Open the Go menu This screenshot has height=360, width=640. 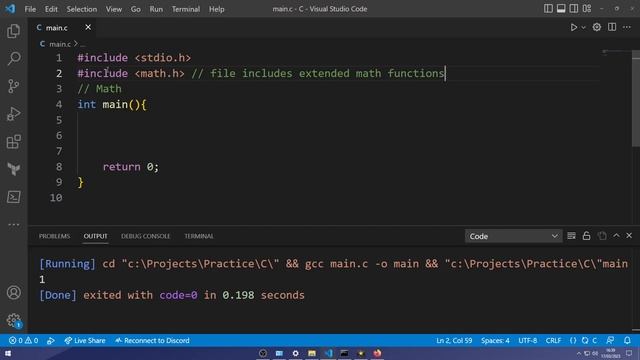[136, 9]
